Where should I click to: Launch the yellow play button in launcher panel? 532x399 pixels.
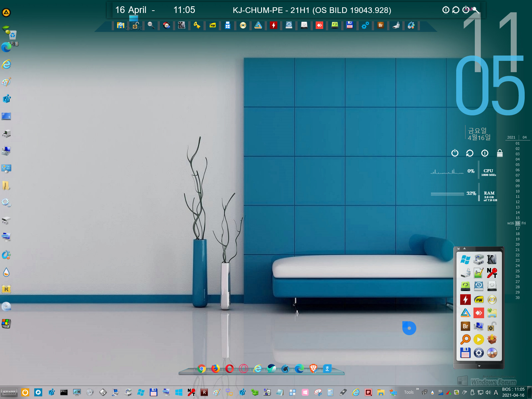478,339
